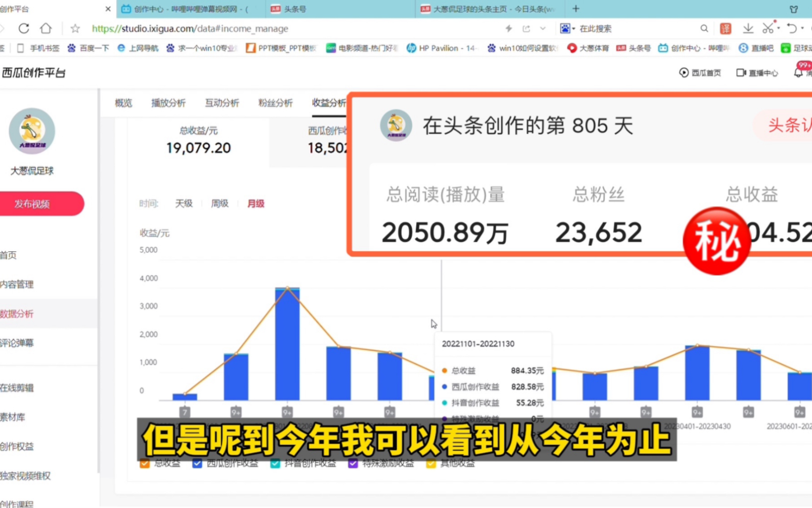
Task: Open 评论弹幕 in the sidebar
Action: pos(17,343)
